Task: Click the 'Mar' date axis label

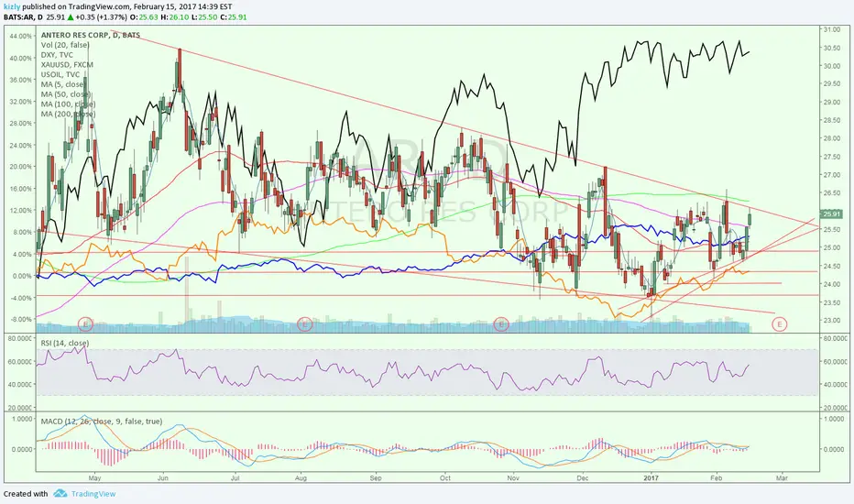Action: 782,477
